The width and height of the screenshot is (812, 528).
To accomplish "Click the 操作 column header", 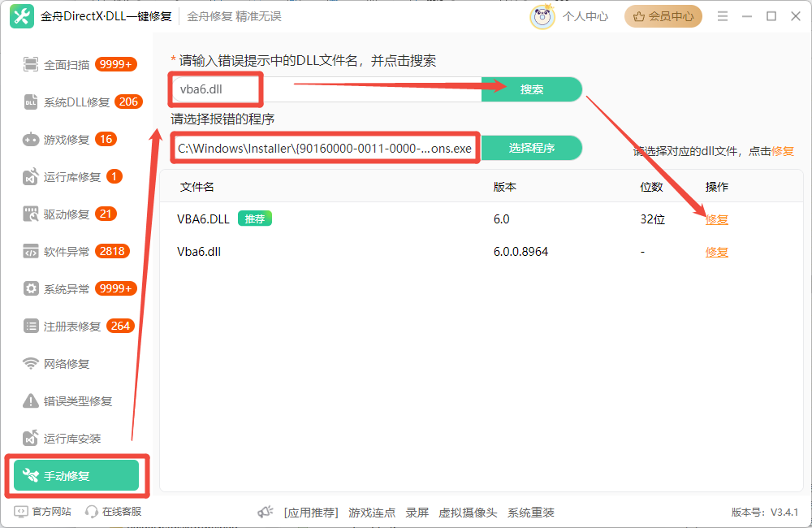I will [717, 187].
